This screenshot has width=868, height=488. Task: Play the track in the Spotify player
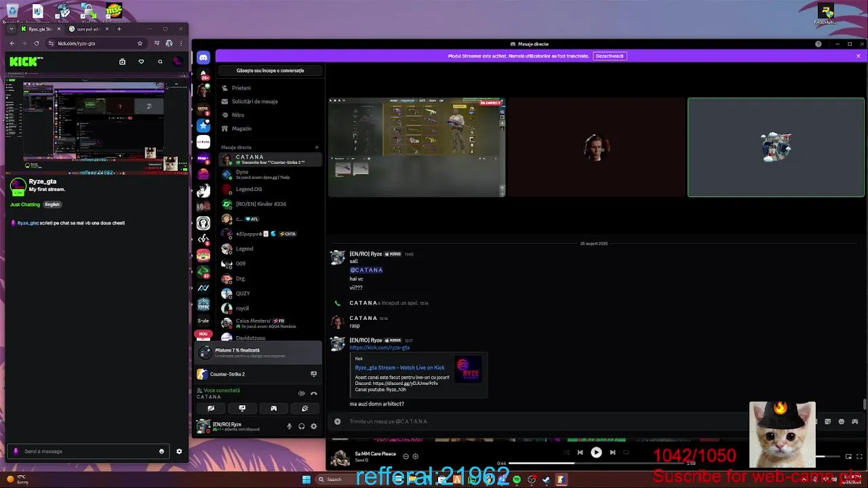(596, 453)
